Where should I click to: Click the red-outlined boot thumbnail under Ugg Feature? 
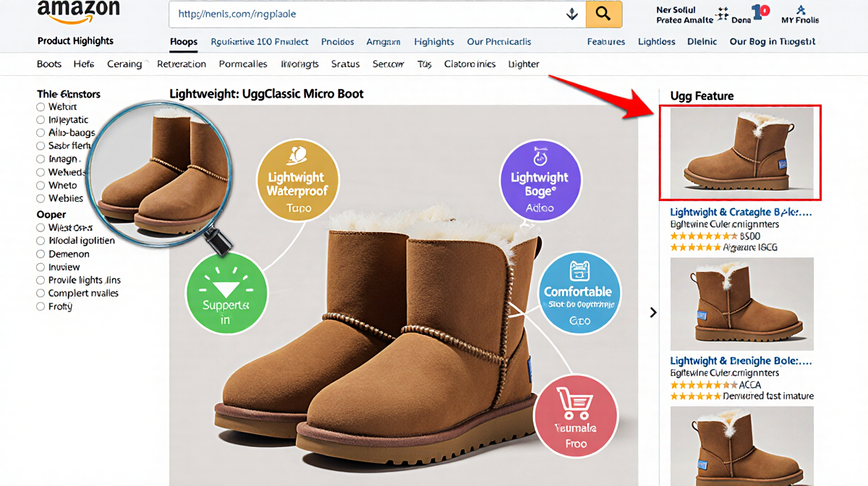tap(740, 152)
